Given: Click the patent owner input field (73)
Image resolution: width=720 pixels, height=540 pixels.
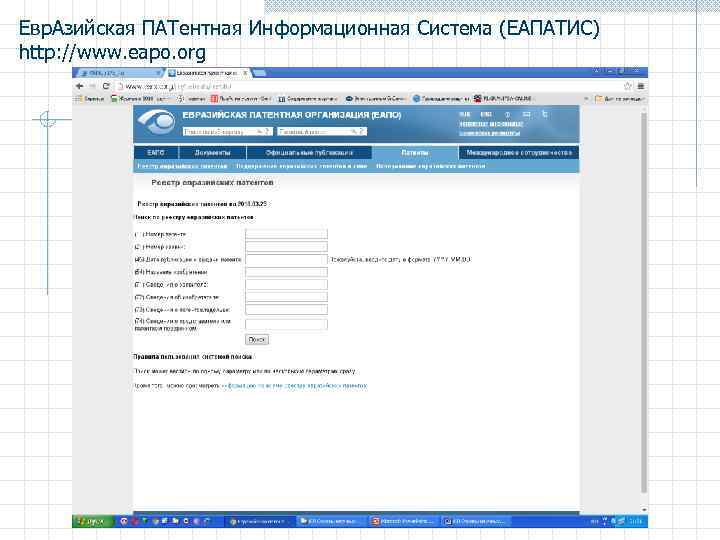Looking at the screenshot, I should pyautogui.click(x=287, y=310).
